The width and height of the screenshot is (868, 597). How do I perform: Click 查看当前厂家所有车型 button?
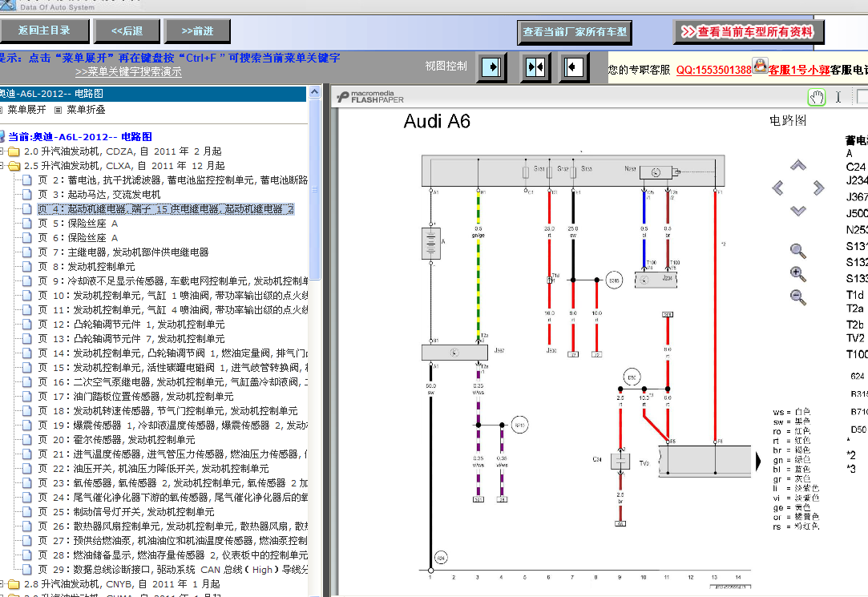tap(575, 32)
